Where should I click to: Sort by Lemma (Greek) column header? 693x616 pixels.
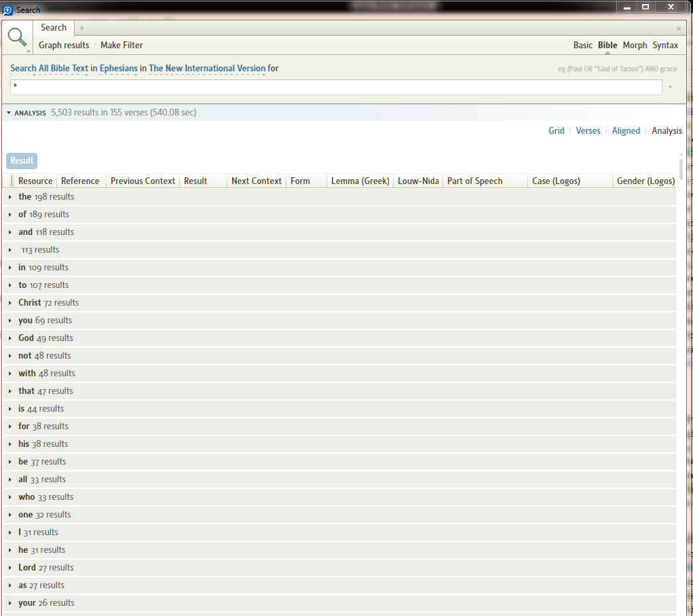click(x=360, y=181)
